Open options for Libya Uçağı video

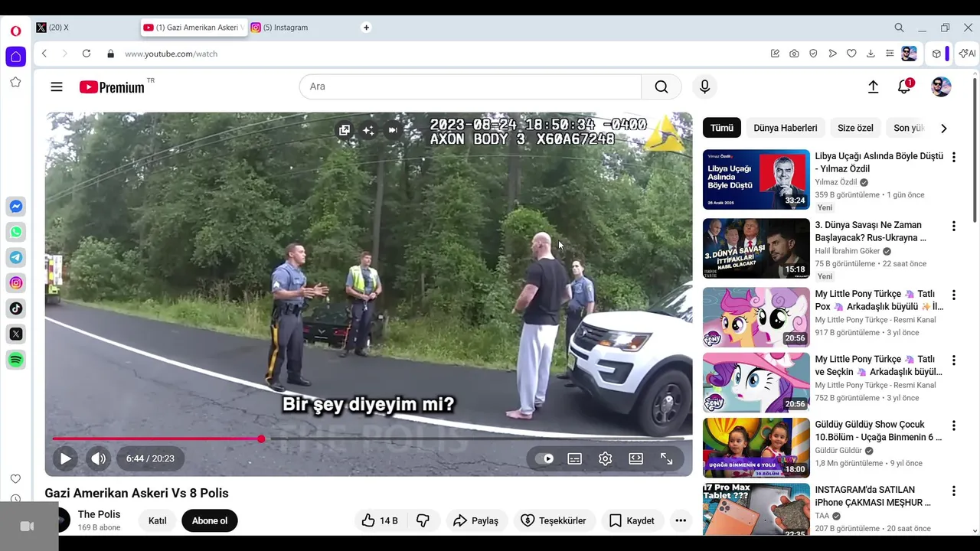point(954,157)
